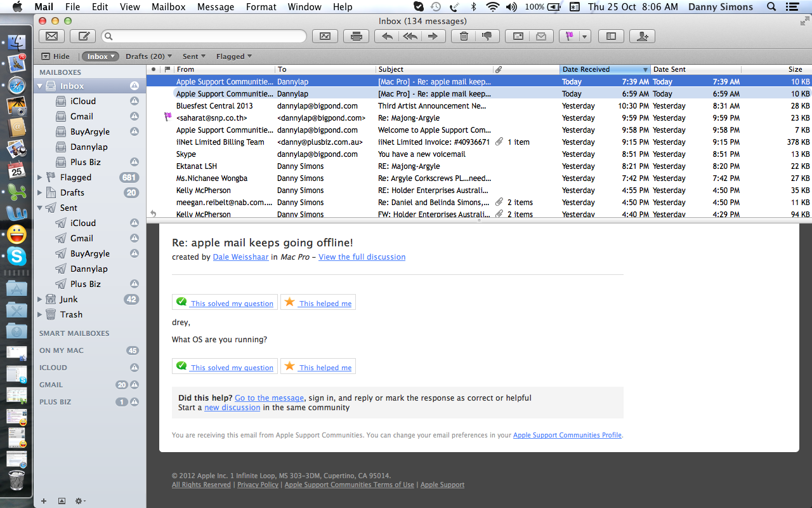Viewport: 812px width, 508px height.
Task: Click the green checkmark icon above 'drey,'
Action: (181, 302)
